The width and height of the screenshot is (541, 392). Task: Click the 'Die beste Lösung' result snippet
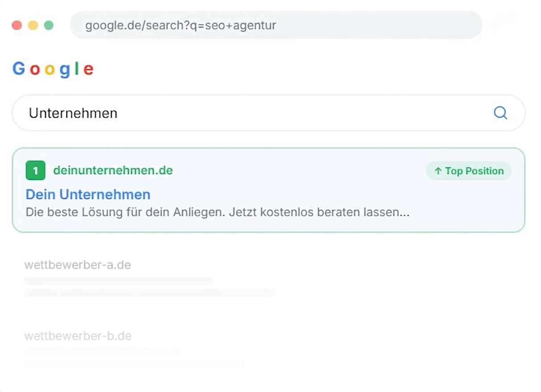[x=217, y=212]
